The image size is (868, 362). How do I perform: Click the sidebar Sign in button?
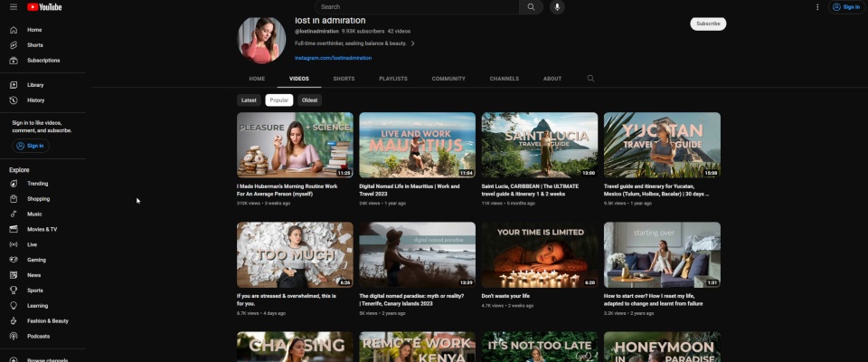point(31,146)
